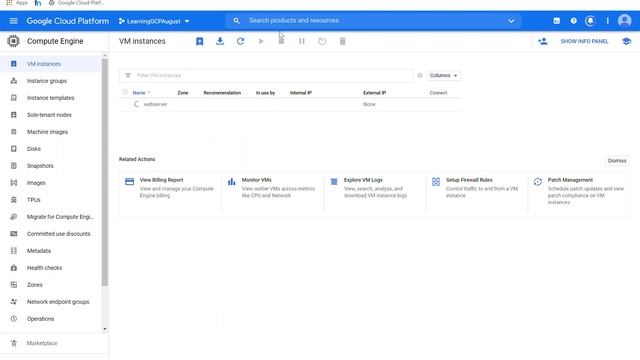Open Committed use discounts

coord(51,234)
